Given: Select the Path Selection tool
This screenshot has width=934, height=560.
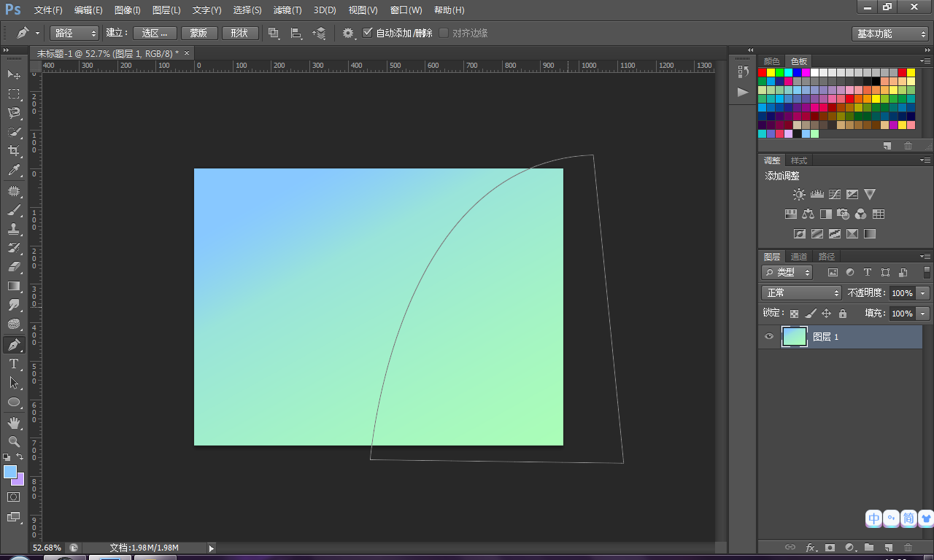Looking at the screenshot, I should tap(14, 382).
